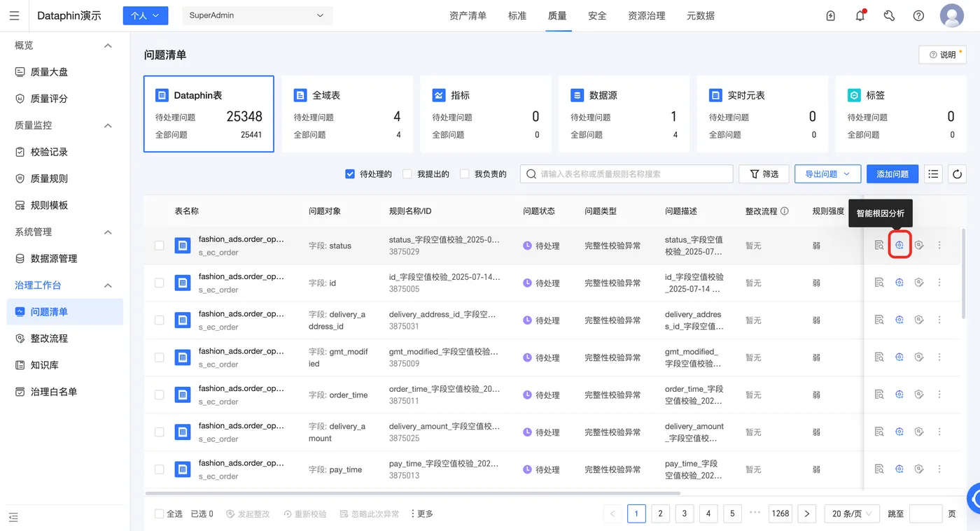Screen dimensions: 980x531
Task: Open three-dot menu for the gmt_modified row
Action: [939, 357]
